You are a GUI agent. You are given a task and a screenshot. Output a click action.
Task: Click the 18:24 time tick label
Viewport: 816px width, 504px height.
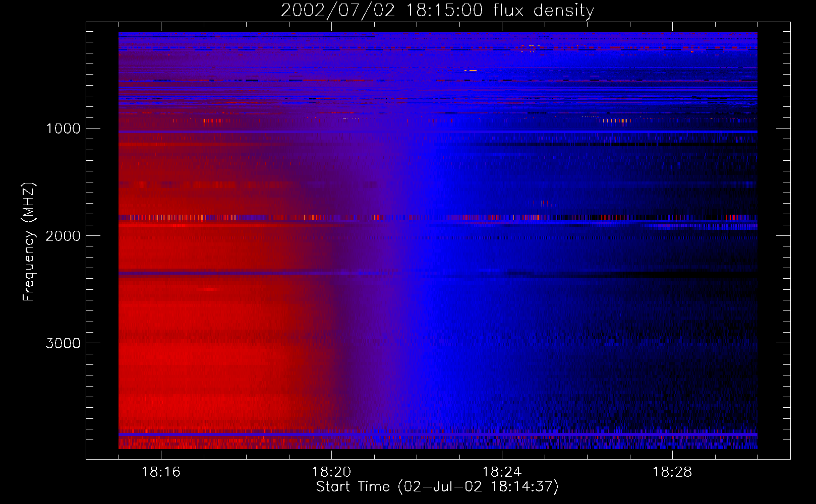tap(502, 472)
